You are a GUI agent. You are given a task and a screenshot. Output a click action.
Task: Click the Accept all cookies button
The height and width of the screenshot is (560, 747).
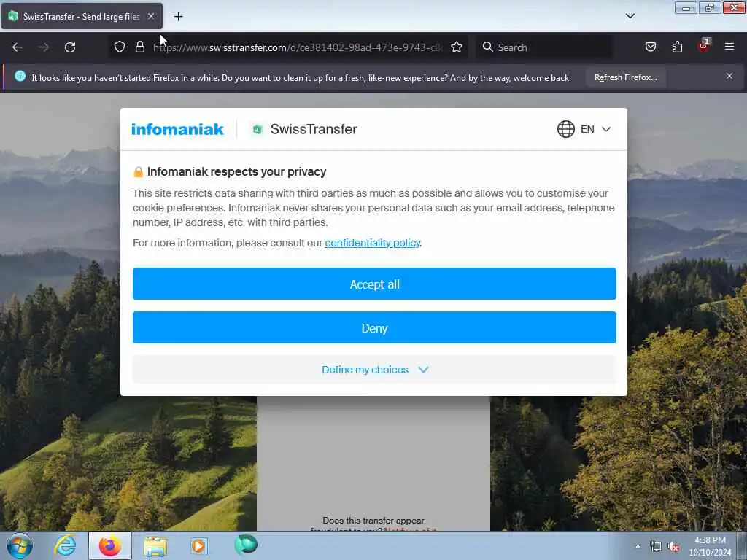(x=374, y=284)
